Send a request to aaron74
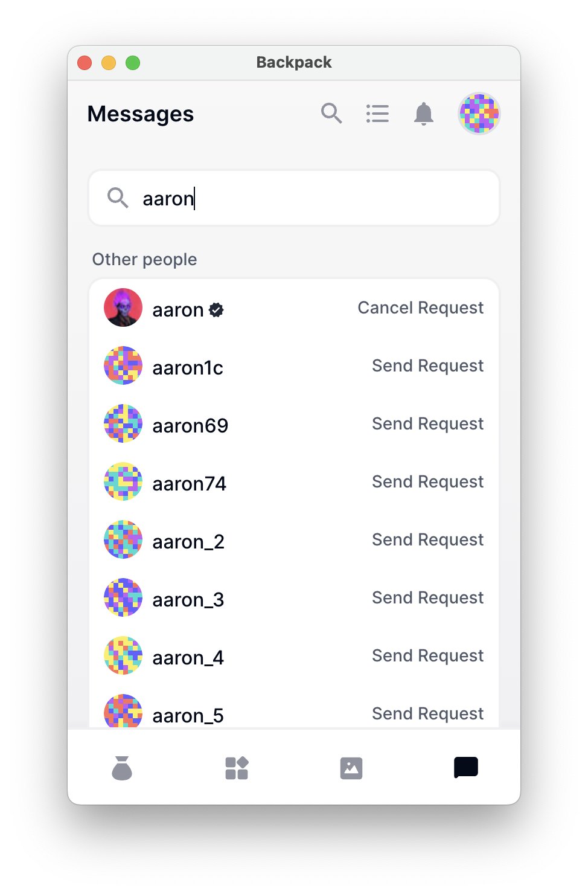The image size is (588, 894). [427, 482]
